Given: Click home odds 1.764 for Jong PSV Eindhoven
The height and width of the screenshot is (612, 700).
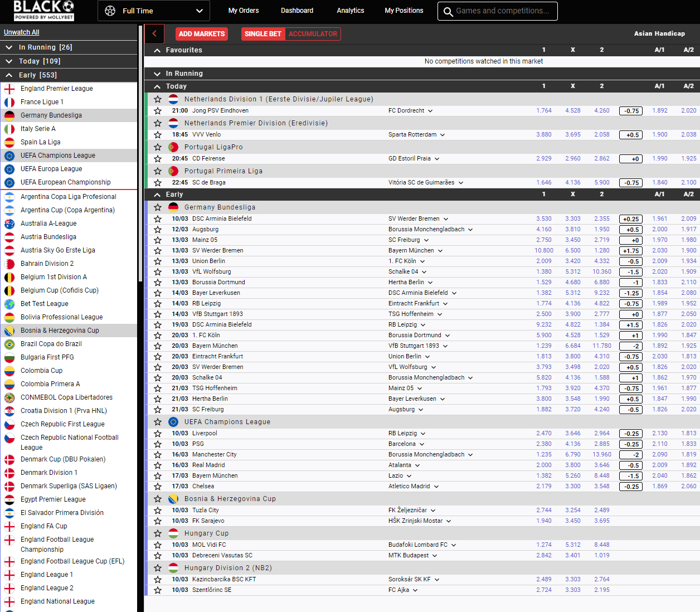Looking at the screenshot, I should [544, 111].
